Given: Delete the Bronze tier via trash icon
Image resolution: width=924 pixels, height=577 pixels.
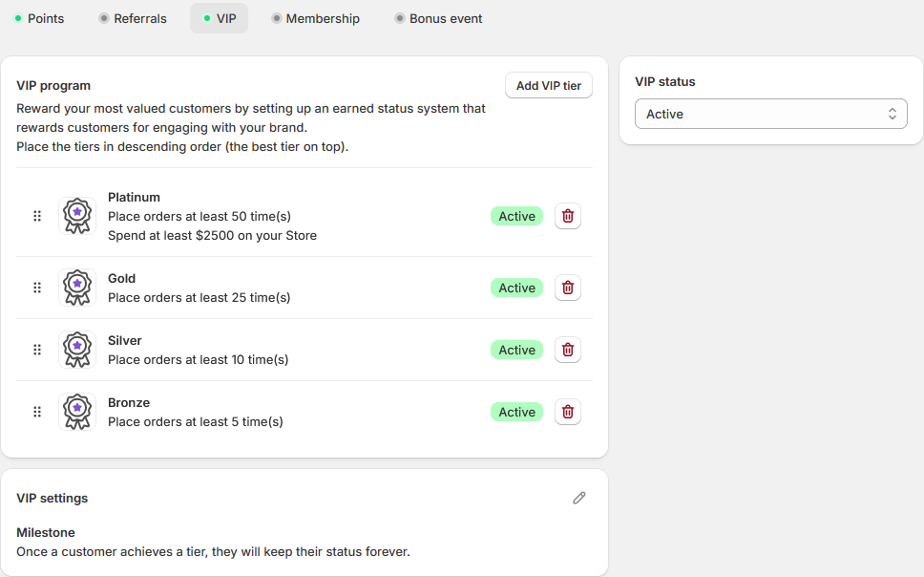Looking at the screenshot, I should pyautogui.click(x=567, y=412).
